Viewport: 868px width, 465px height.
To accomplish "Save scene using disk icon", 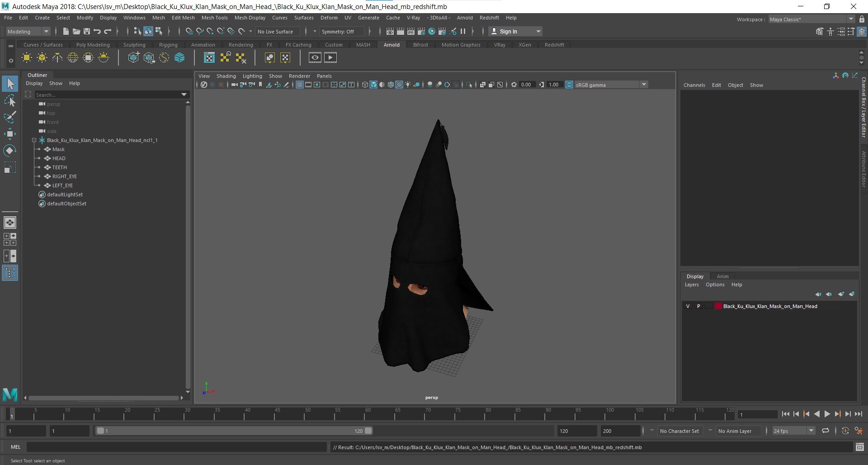I will (87, 31).
